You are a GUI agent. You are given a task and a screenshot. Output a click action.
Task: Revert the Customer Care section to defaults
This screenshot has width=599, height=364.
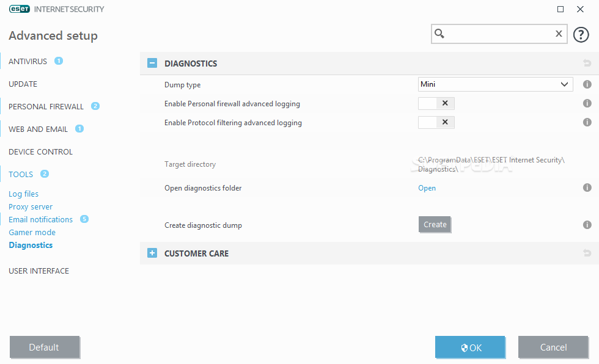coord(587,253)
